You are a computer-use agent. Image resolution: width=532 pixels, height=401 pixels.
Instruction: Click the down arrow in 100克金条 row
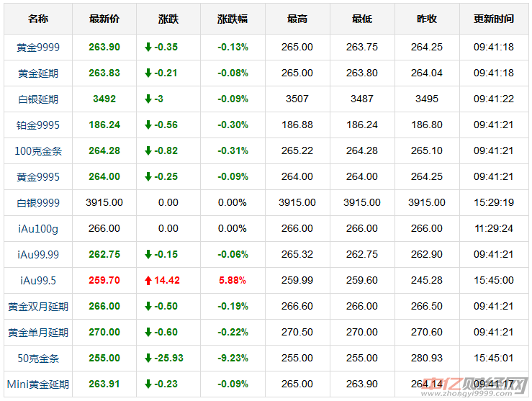click(x=148, y=151)
